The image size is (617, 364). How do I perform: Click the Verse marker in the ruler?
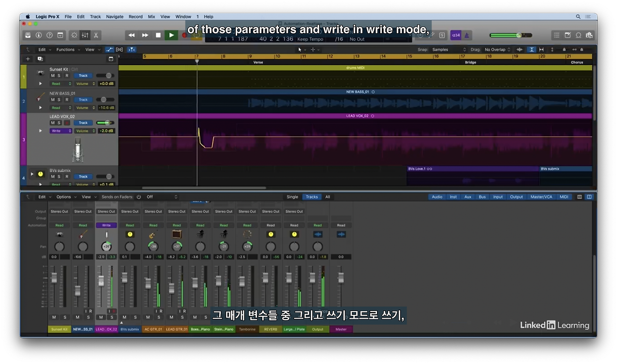pos(258,62)
